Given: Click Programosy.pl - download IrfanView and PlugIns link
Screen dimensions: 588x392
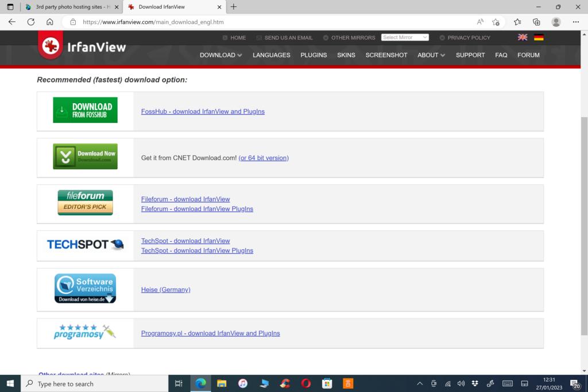Looking at the screenshot, I should point(210,333).
